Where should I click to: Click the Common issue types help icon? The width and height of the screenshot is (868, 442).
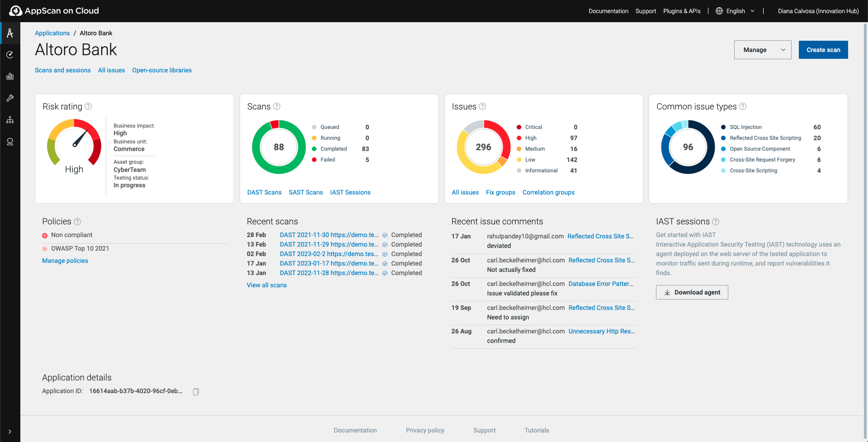click(743, 106)
